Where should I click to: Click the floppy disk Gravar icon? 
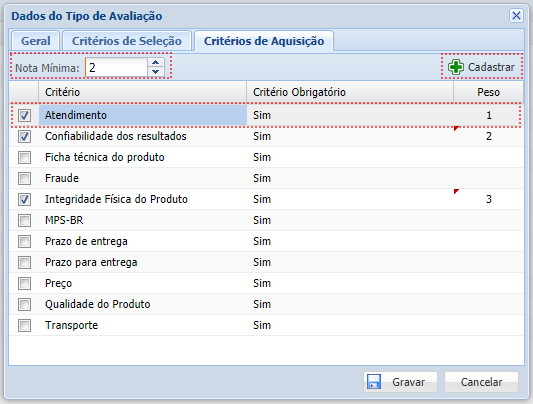tap(374, 382)
